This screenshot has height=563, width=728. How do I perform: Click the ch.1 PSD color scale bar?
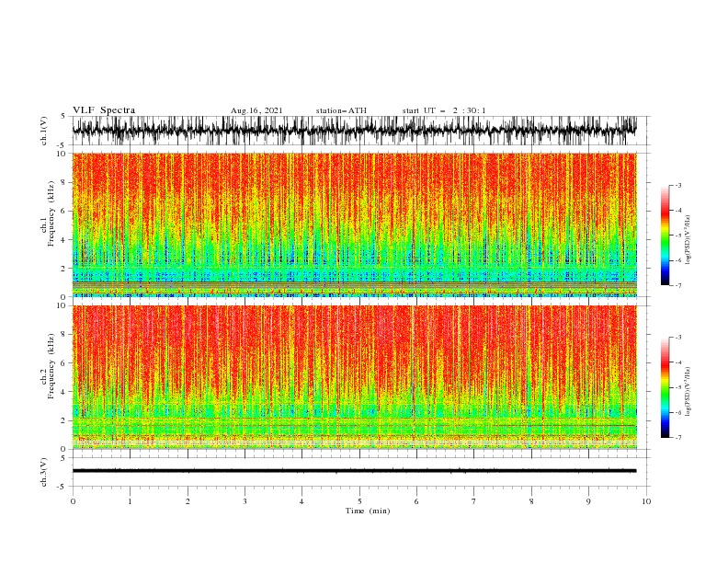coord(665,236)
